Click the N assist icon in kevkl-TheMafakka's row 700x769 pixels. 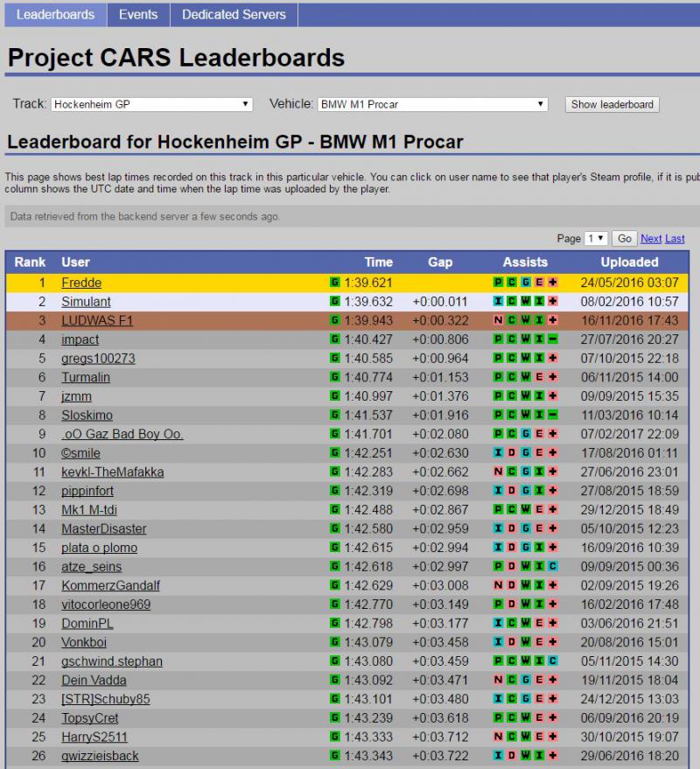pyautogui.click(x=498, y=472)
